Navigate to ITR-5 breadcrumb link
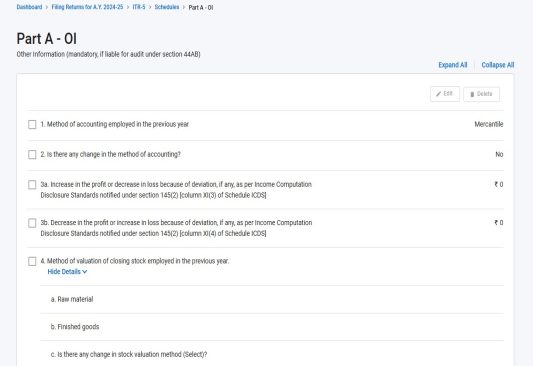Image resolution: width=533 pixels, height=366 pixels. 139,7
